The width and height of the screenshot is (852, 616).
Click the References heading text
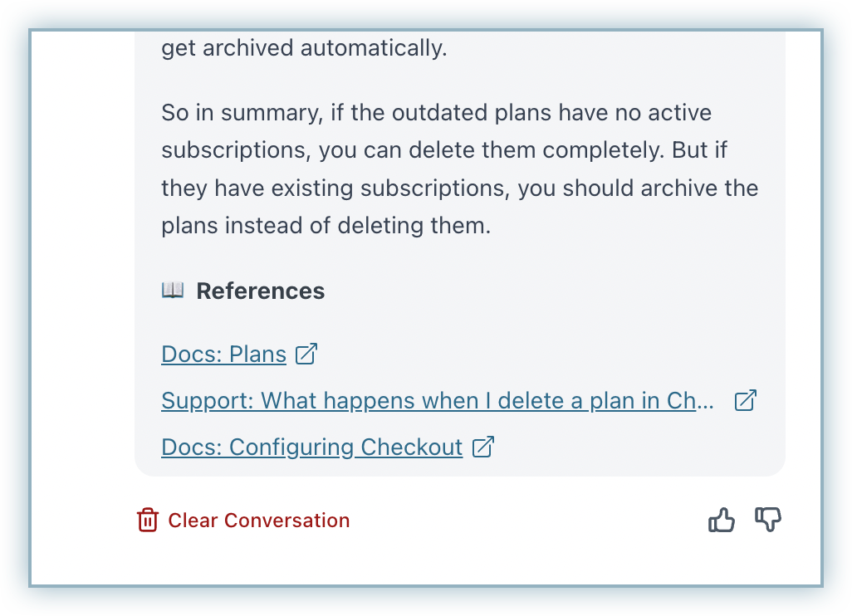point(260,291)
